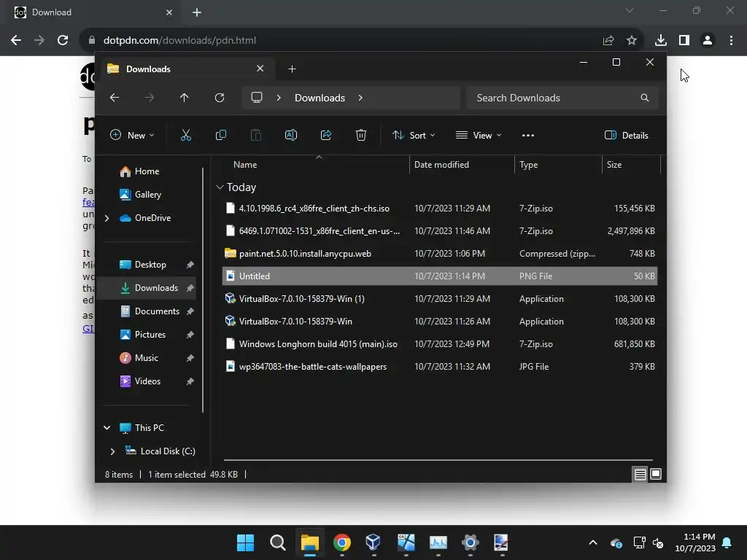Expand the OneDrive tree node

[x=107, y=218]
